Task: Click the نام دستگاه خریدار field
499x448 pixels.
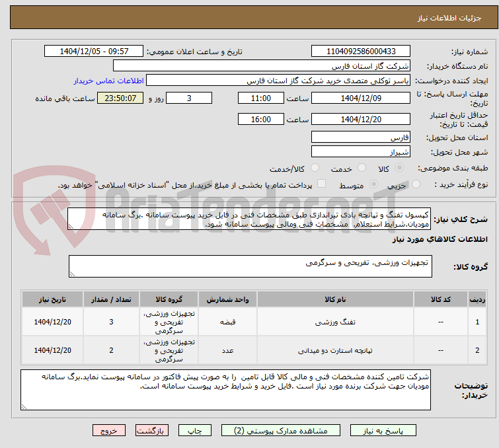Action: [261, 66]
